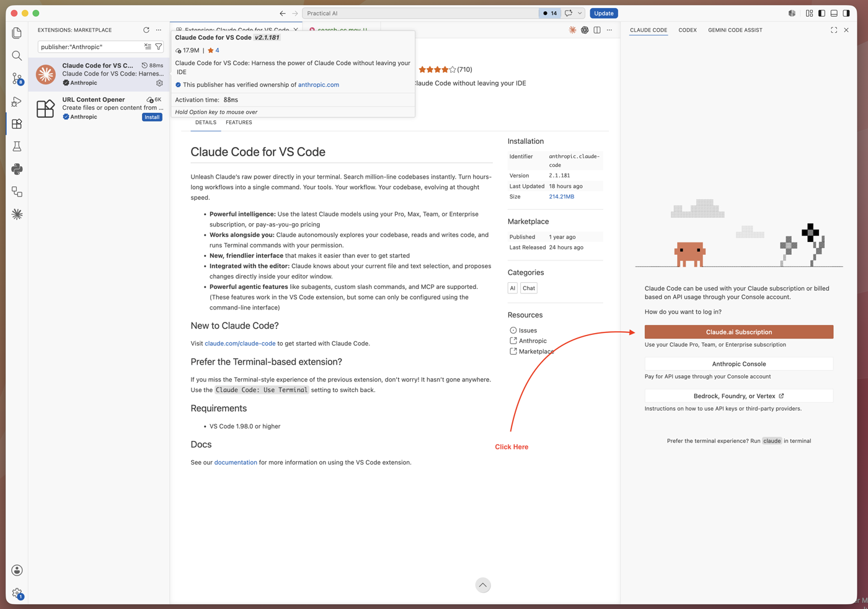This screenshot has width=868, height=609.
Task: Open the Extensions view in activity bar
Action: pos(17,124)
